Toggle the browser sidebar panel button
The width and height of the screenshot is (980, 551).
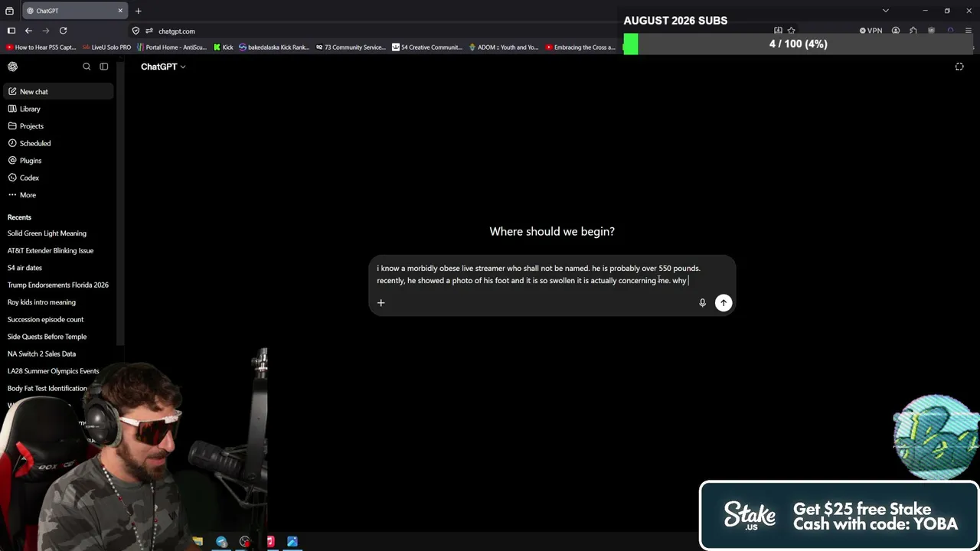(x=11, y=31)
